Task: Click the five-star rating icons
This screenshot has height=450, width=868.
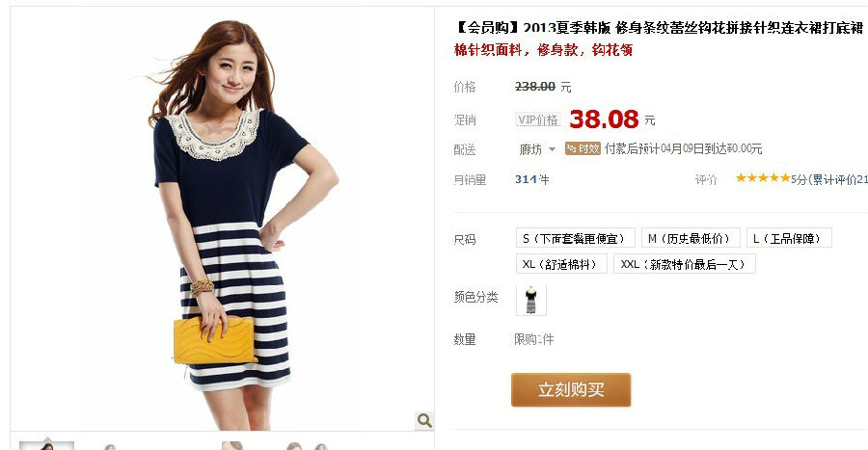Action: point(762,178)
